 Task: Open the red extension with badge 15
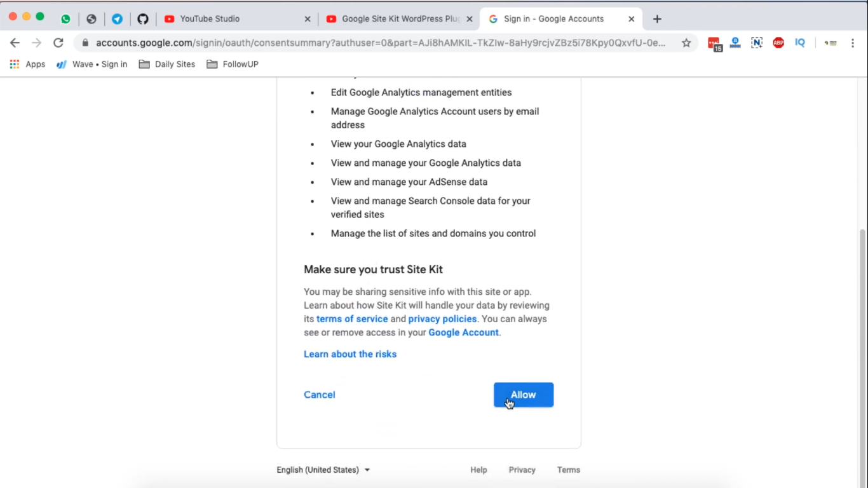click(715, 43)
